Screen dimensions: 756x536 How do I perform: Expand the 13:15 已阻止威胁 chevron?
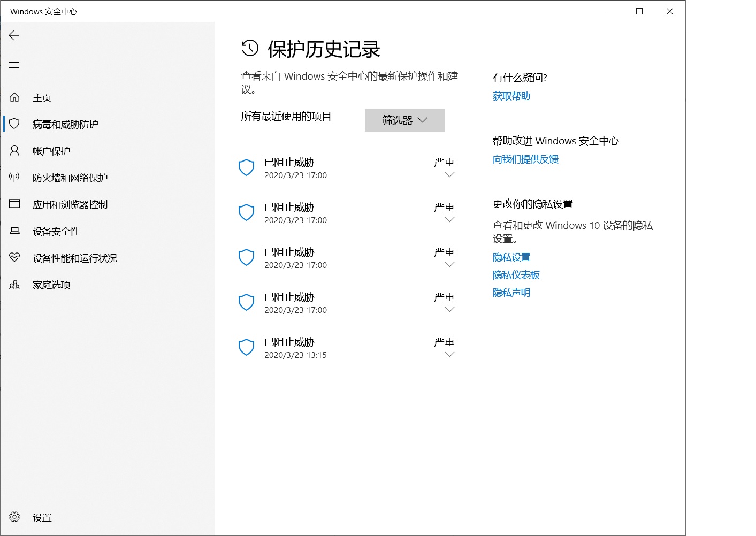point(449,355)
